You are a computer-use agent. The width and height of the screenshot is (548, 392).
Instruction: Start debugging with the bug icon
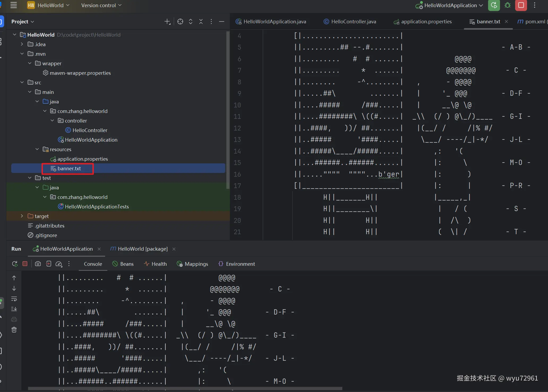pyautogui.click(x=507, y=5)
